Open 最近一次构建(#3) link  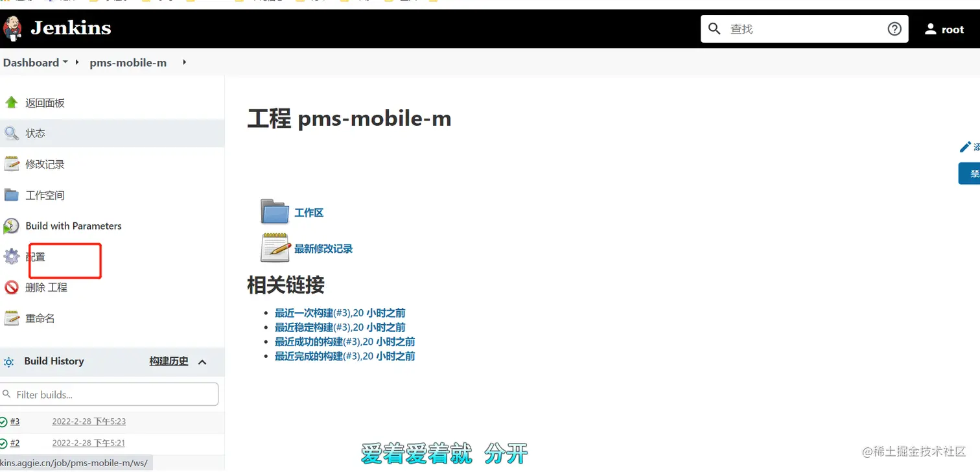(340, 313)
